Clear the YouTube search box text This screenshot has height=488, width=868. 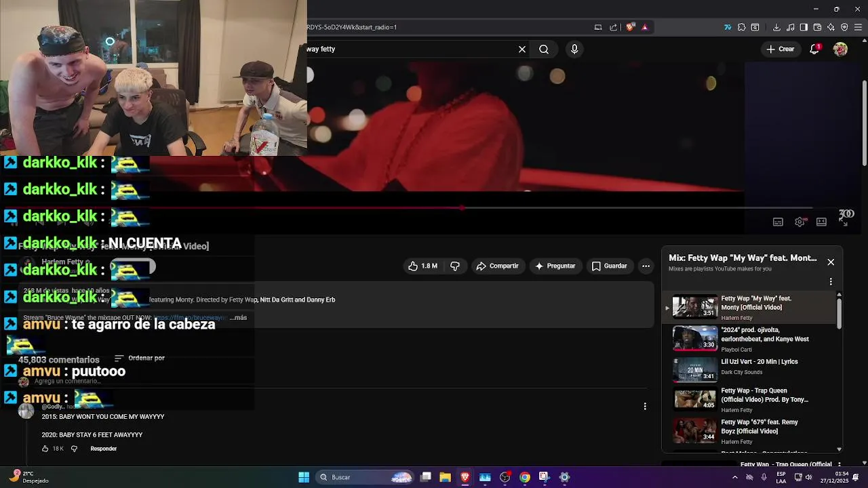tap(522, 49)
